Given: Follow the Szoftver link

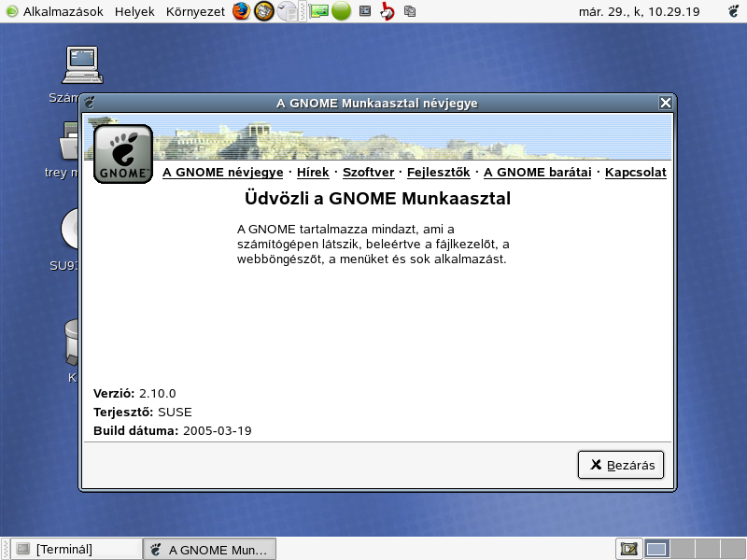Looking at the screenshot, I should click(368, 173).
